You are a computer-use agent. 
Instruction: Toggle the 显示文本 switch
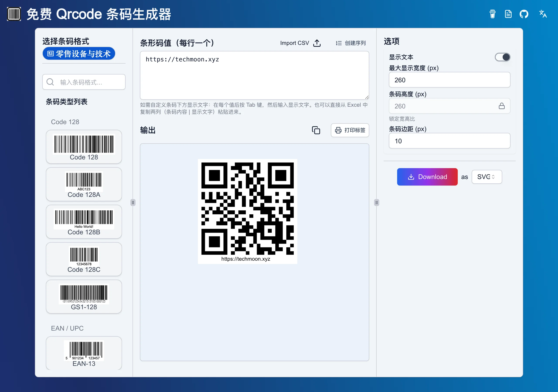[502, 57]
